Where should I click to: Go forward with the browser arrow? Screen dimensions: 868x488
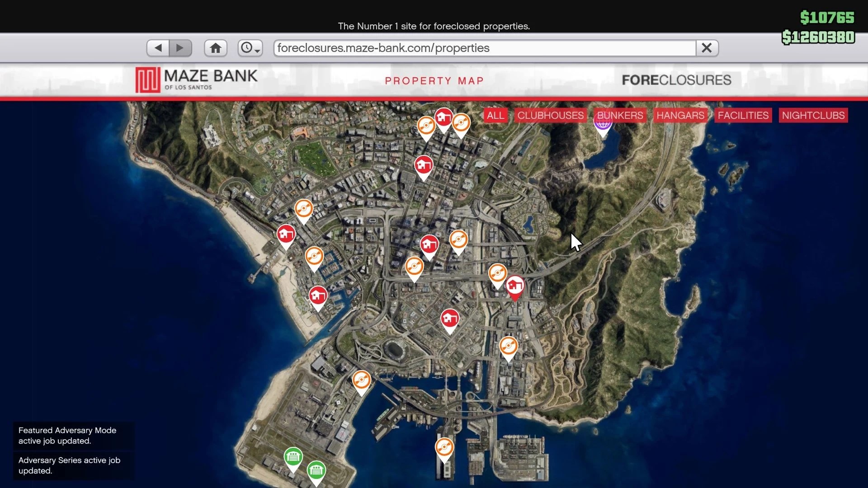point(180,48)
